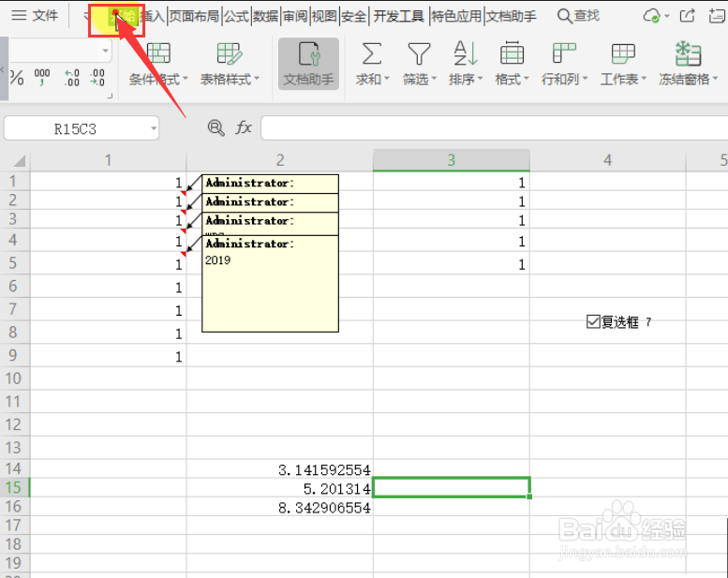Switch to the 插入 tab
The image size is (728, 578).
coord(154,16)
